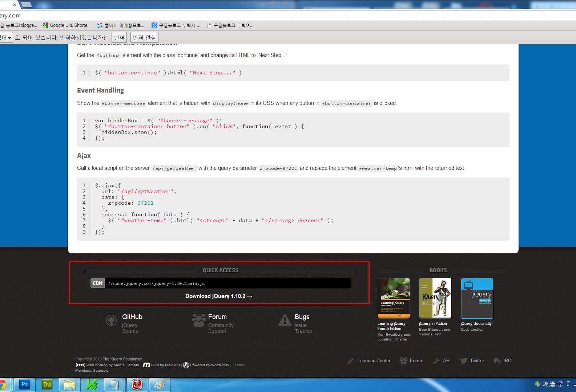Open the blogger bookmark in bookmarks bar
576x392 pixels.
point(19,25)
